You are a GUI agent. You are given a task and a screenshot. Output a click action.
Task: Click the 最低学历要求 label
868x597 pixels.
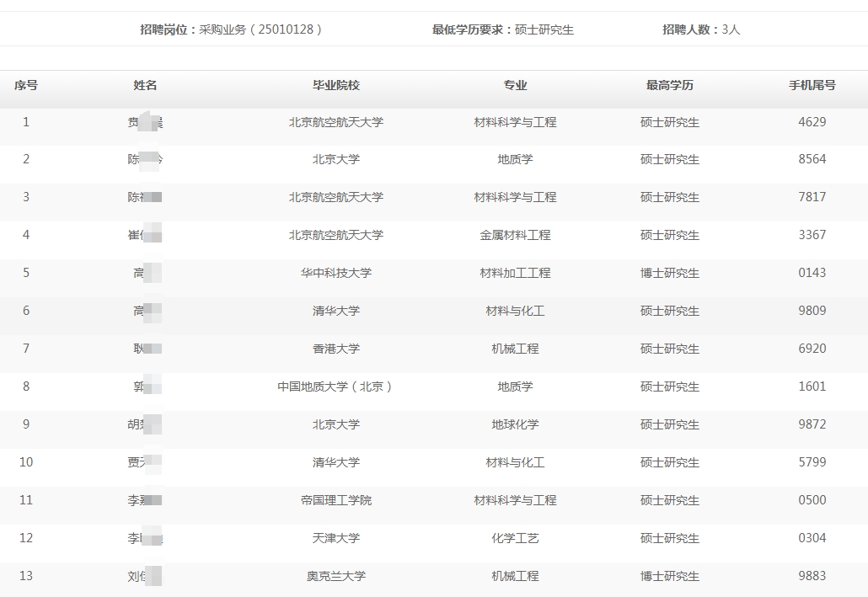[x=472, y=29]
